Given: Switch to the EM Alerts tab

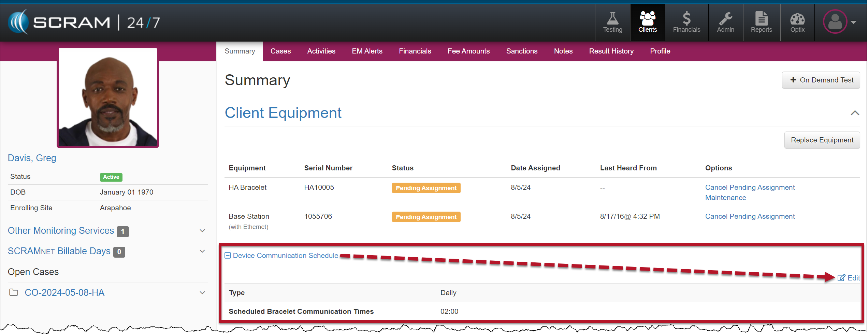Looking at the screenshot, I should (x=367, y=51).
